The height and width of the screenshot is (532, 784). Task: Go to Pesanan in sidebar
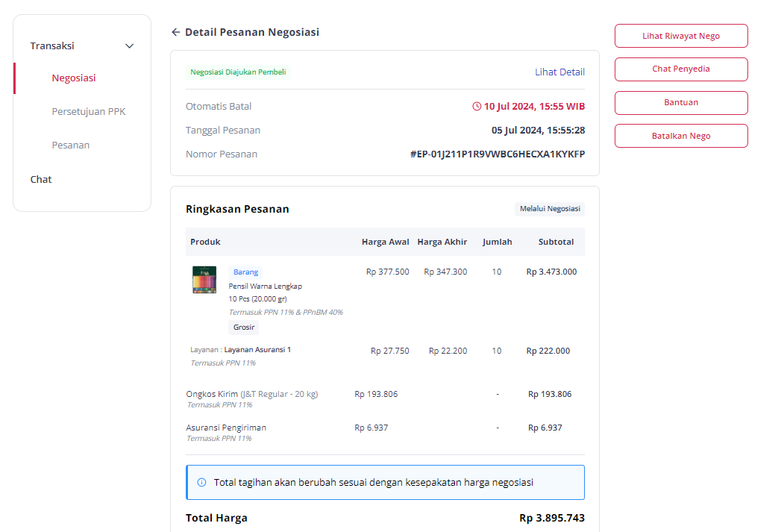click(x=71, y=145)
